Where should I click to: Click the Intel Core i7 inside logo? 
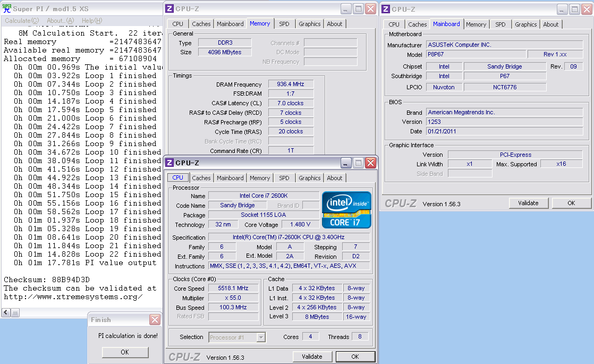[x=346, y=210]
